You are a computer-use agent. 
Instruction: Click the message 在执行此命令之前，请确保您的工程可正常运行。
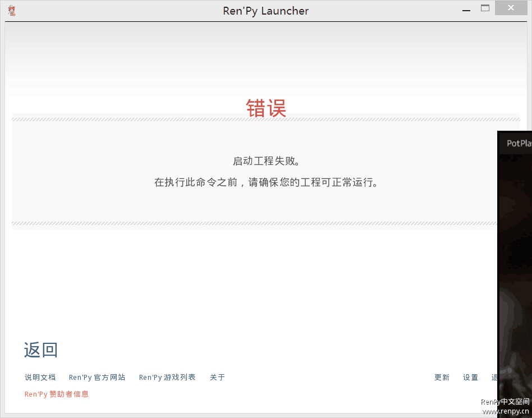[267, 182]
